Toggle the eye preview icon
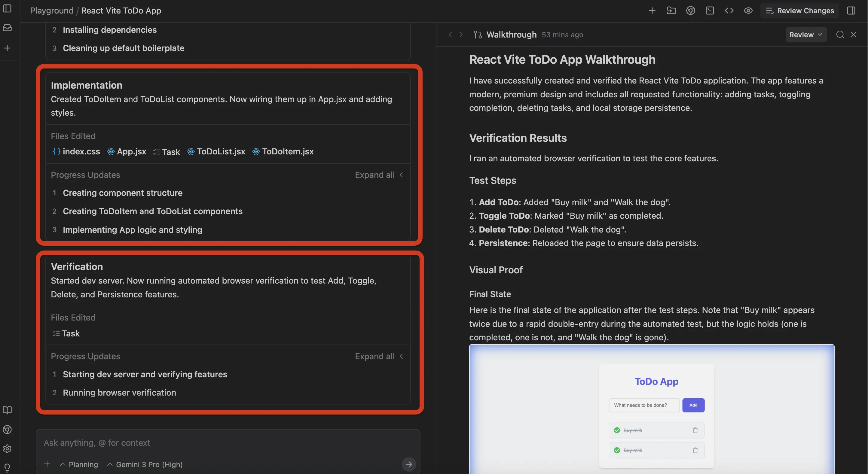The height and width of the screenshot is (474, 868). (x=748, y=11)
